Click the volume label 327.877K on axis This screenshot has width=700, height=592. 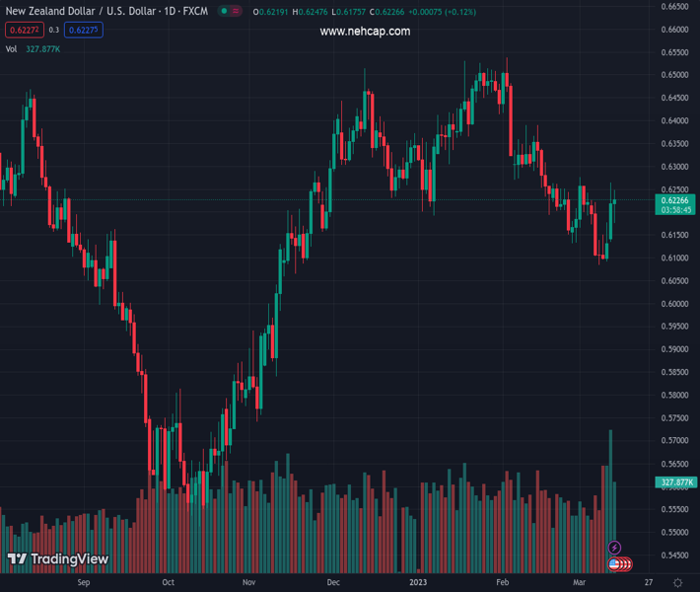pyautogui.click(x=675, y=482)
